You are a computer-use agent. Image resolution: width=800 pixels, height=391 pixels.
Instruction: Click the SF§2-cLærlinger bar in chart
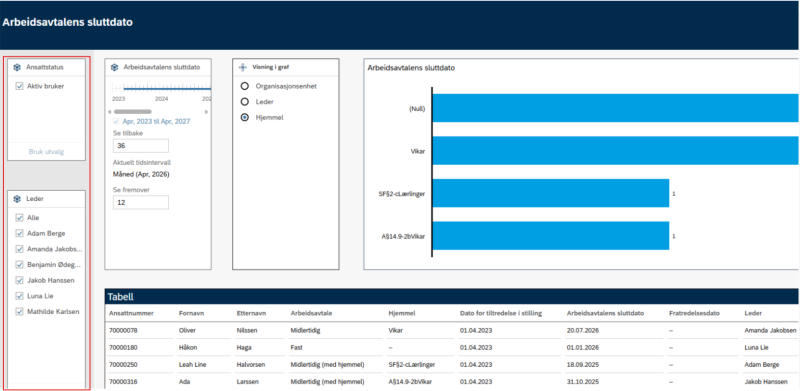coord(551,193)
